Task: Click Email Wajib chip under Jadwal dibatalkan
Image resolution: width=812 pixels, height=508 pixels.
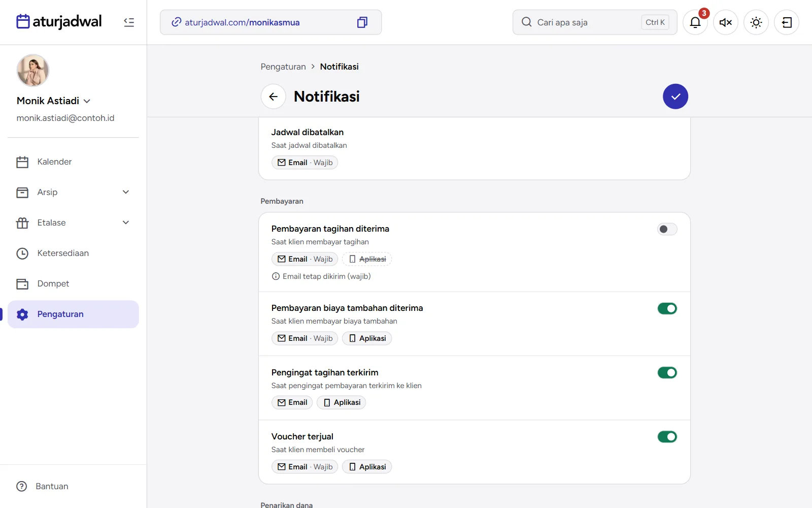Action: coord(304,163)
